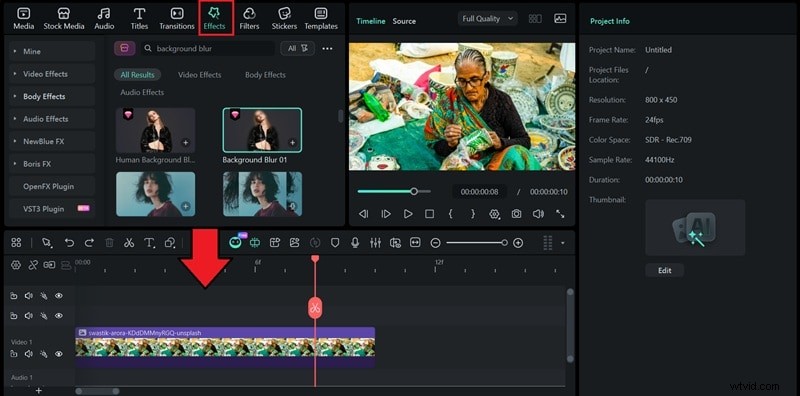800x396 pixels.
Task: Open the timeline layout dropdown arrow
Action: coord(563,243)
